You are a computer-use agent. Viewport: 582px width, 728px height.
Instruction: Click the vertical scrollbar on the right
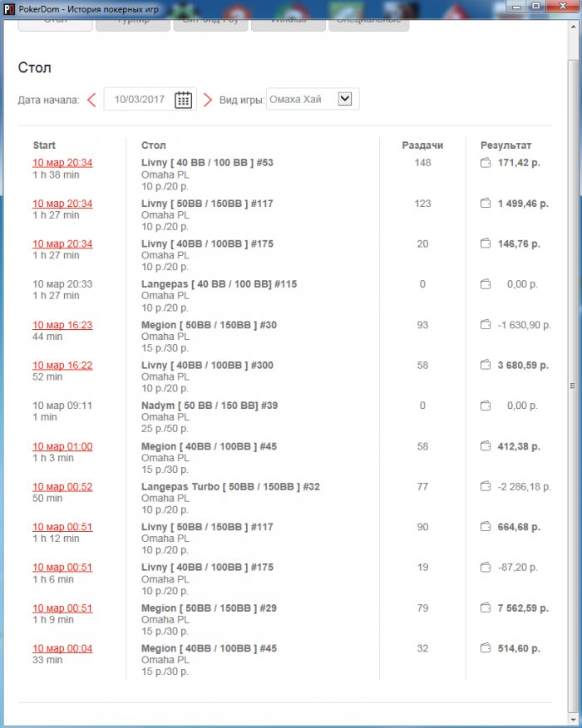(x=572, y=386)
